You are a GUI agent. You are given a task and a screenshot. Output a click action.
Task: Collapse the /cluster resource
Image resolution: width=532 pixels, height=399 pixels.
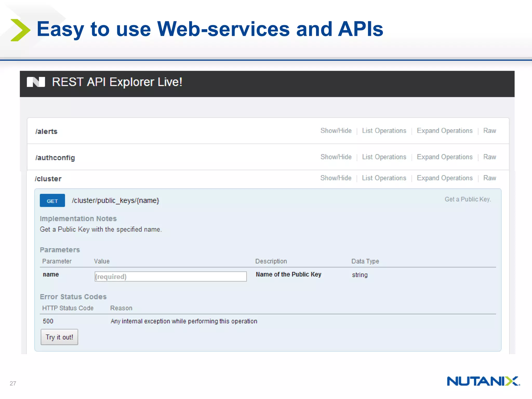coord(48,179)
